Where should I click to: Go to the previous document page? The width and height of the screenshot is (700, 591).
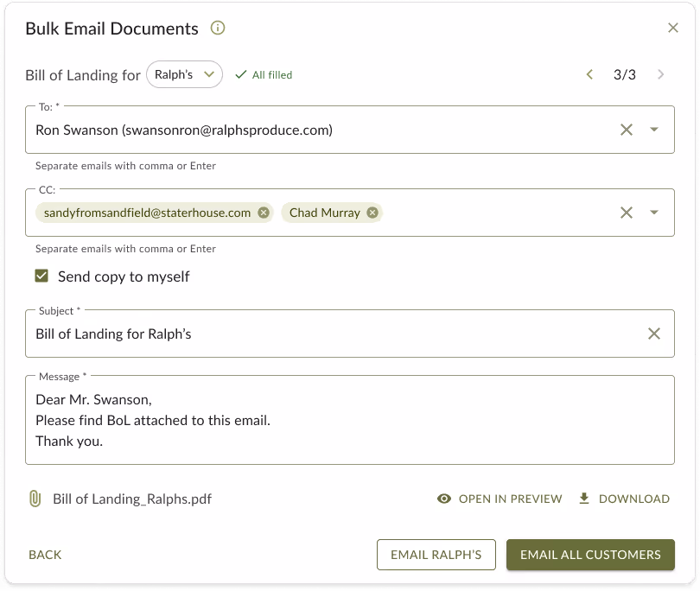(x=590, y=75)
